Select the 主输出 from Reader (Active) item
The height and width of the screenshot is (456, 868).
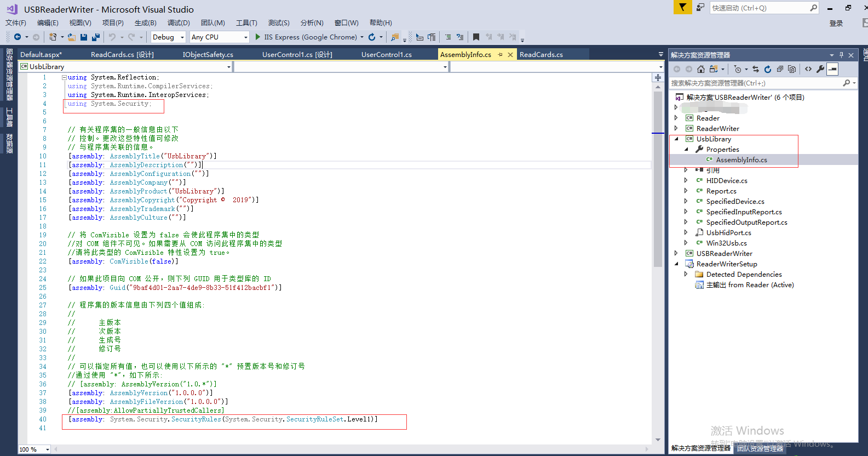point(750,284)
